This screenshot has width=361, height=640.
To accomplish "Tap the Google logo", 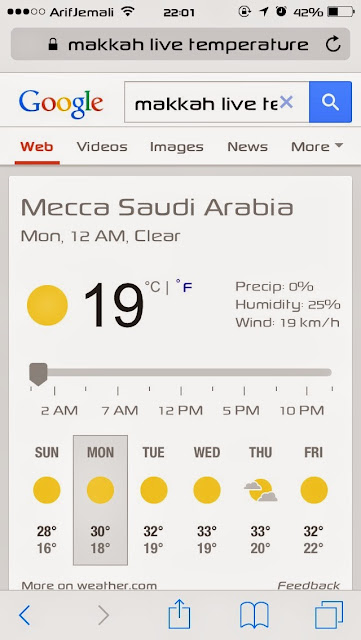I will pos(61,103).
